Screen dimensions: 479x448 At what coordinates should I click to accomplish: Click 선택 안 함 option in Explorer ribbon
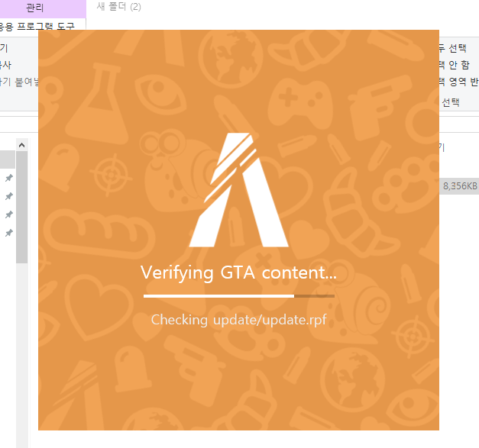click(x=455, y=65)
